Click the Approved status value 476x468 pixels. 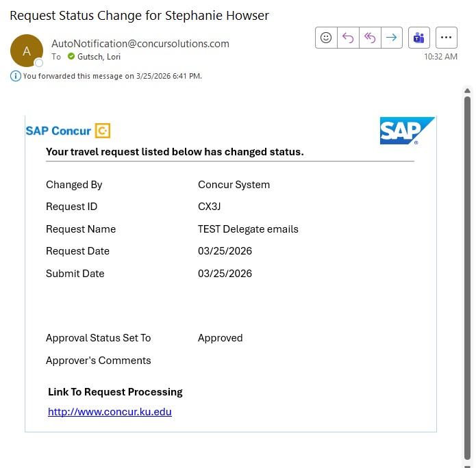(x=220, y=338)
